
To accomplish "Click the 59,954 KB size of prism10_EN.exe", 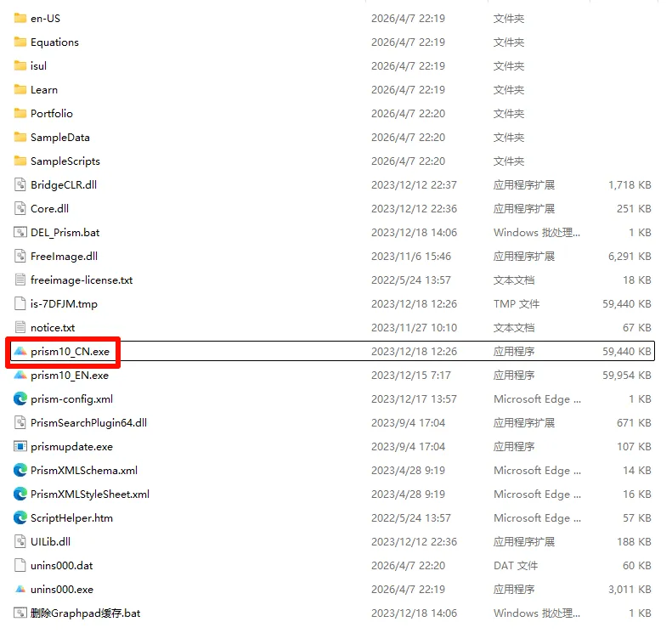I will click(627, 376).
